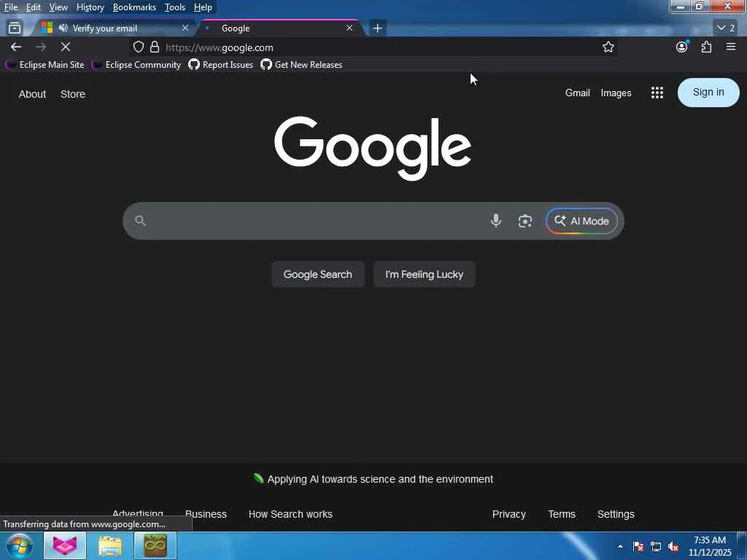This screenshot has width=747, height=560.
Task: Click the muted speaker volume tray icon
Action: point(673,547)
